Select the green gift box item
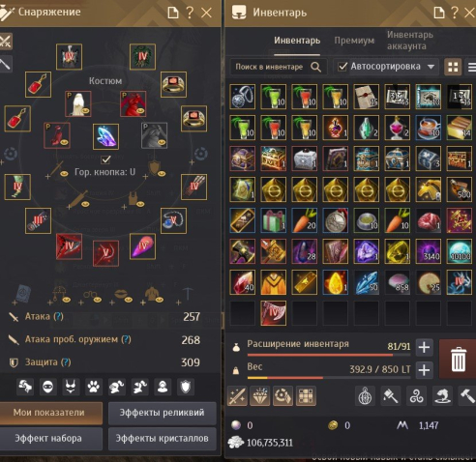 pos(273,220)
